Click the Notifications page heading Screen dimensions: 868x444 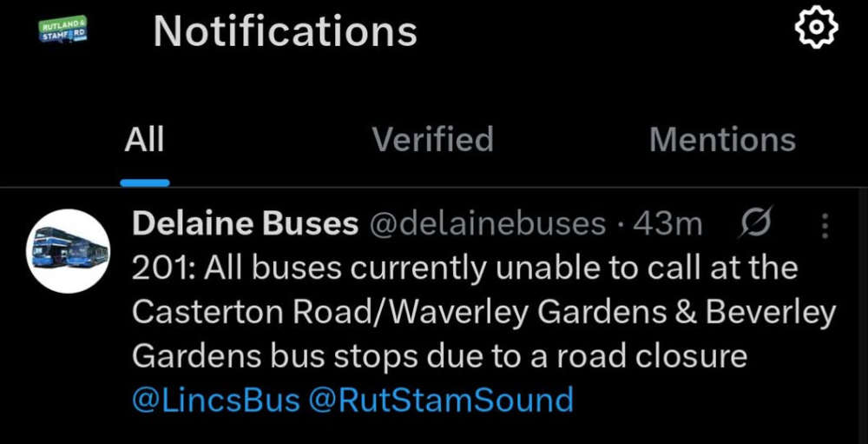[285, 32]
